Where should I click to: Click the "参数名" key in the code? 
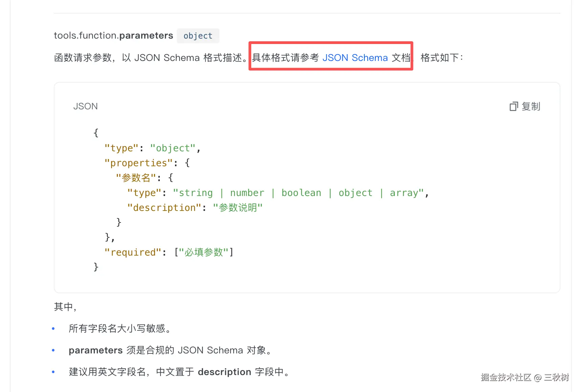point(136,178)
